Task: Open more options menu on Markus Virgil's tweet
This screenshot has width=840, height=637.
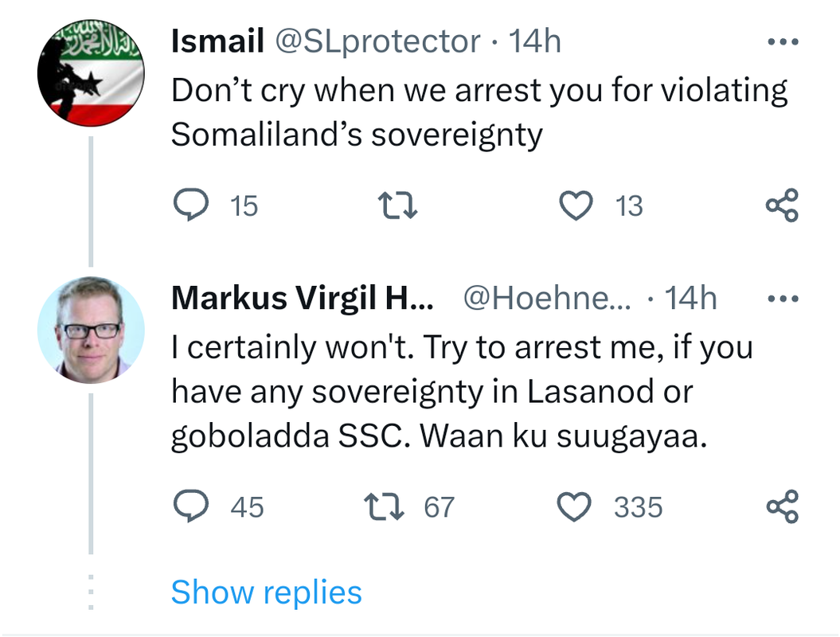Action: point(782,299)
